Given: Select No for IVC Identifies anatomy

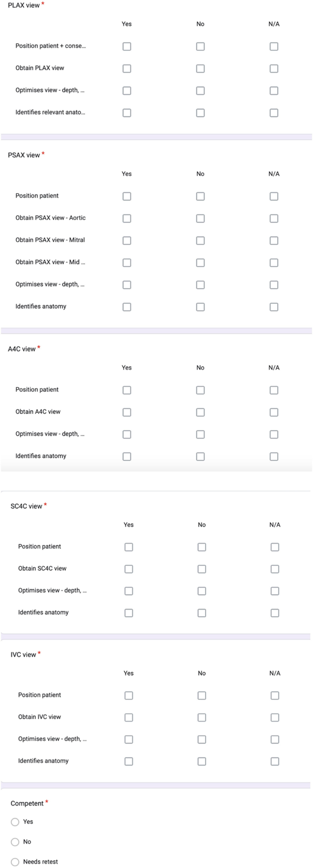Looking at the screenshot, I should click(x=202, y=761).
